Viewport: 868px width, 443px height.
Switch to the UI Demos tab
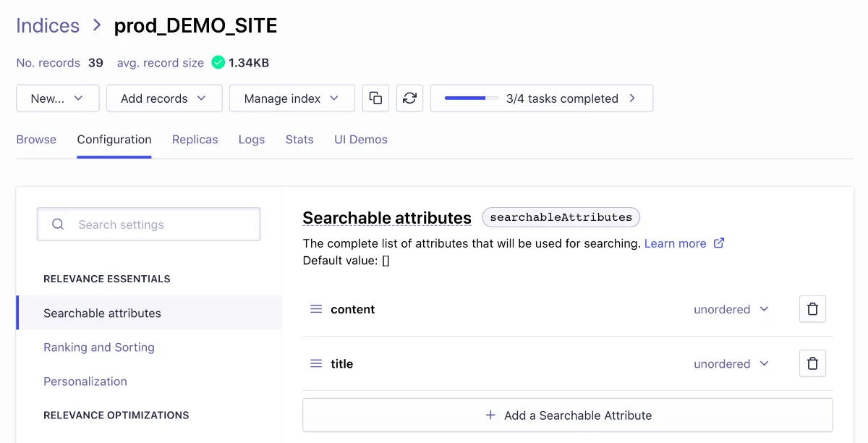[x=361, y=139]
